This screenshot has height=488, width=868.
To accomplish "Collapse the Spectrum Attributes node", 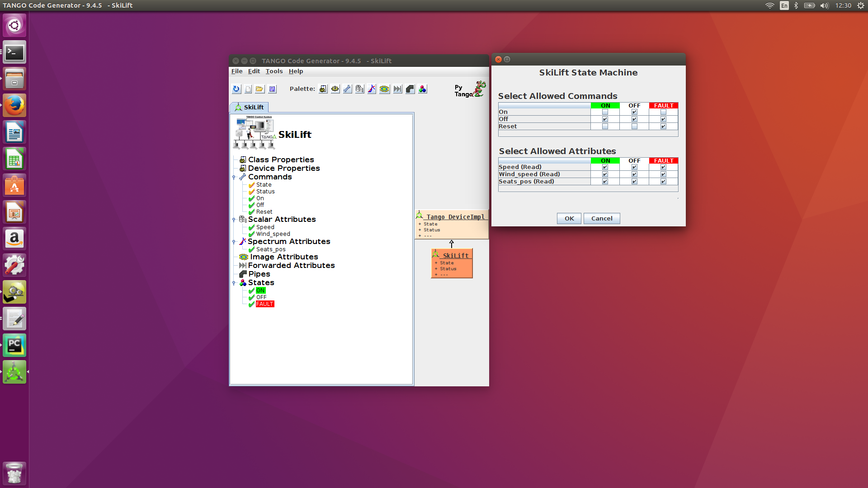I will (234, 242).
